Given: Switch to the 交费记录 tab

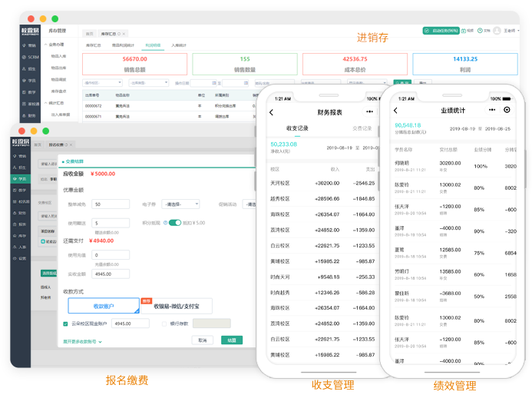Looking at the screenshot, I should pos(362,128).
